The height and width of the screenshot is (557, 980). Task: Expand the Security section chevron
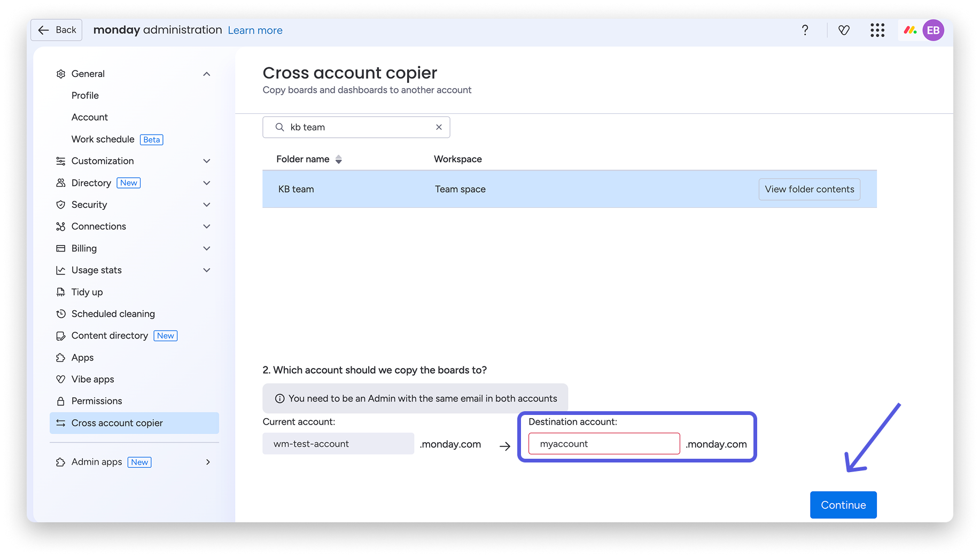click(x=207, y=205)
